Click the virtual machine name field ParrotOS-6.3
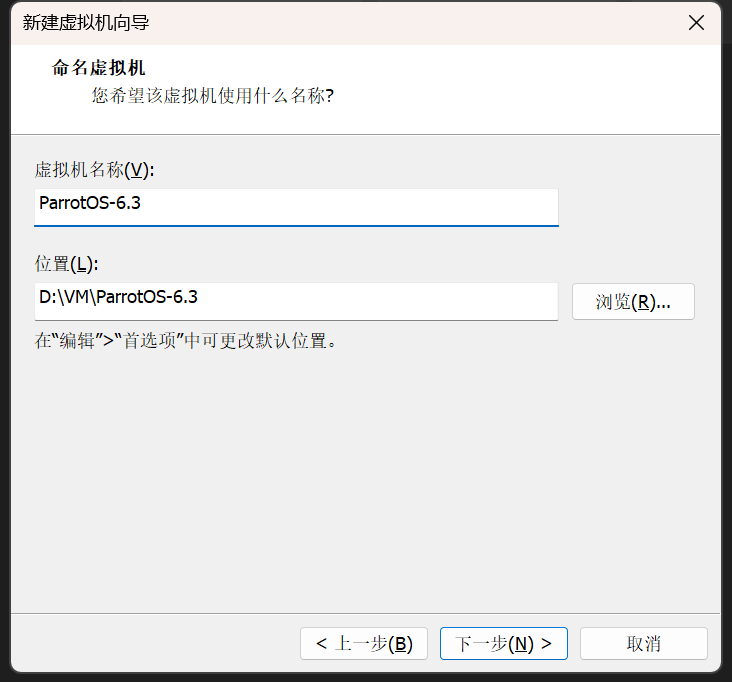This screenshot has height=682, width=732. (296, 207)
